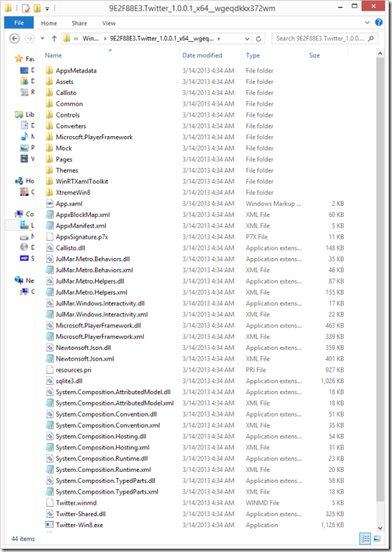Select the Twitter-Win8.exe application icon
The width and height of the screenshot is (392, 552).
[x=50, y=525]
